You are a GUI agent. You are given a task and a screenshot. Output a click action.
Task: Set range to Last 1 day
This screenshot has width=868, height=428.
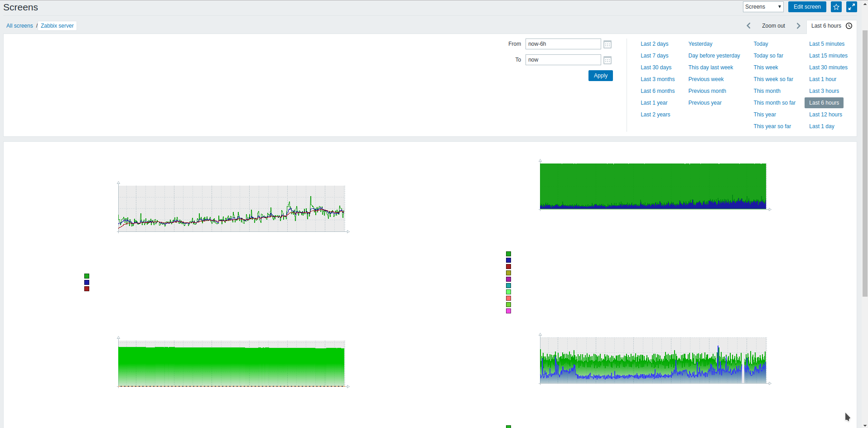pyautogui.click(x=822, y=126)
